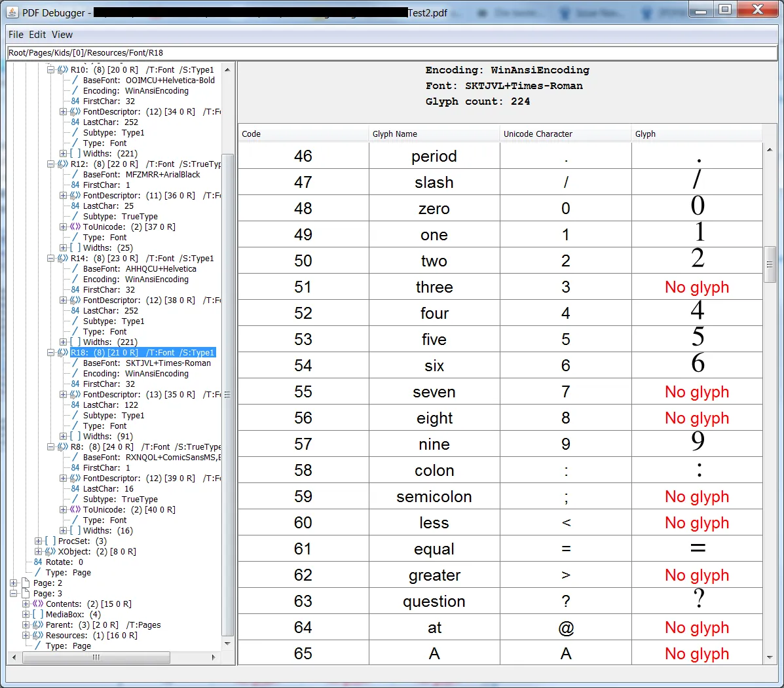Click the glyph table scroll down arrow
784x688 pixels.
coord(770,657)
